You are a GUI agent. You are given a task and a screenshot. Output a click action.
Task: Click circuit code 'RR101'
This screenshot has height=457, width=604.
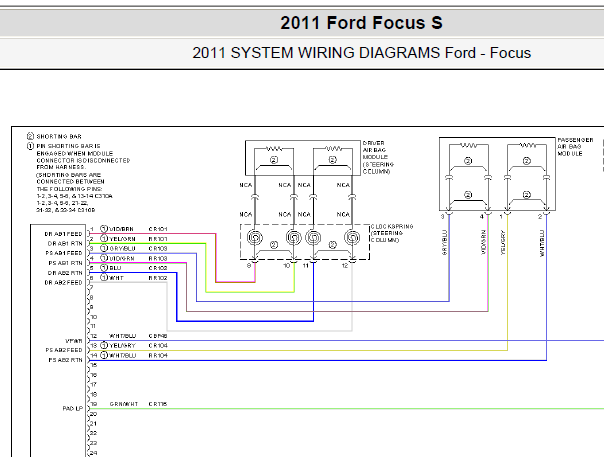158,239
